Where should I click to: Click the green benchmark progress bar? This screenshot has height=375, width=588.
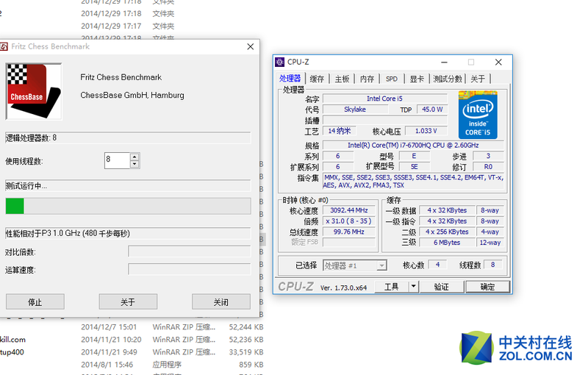coord(128,206)
